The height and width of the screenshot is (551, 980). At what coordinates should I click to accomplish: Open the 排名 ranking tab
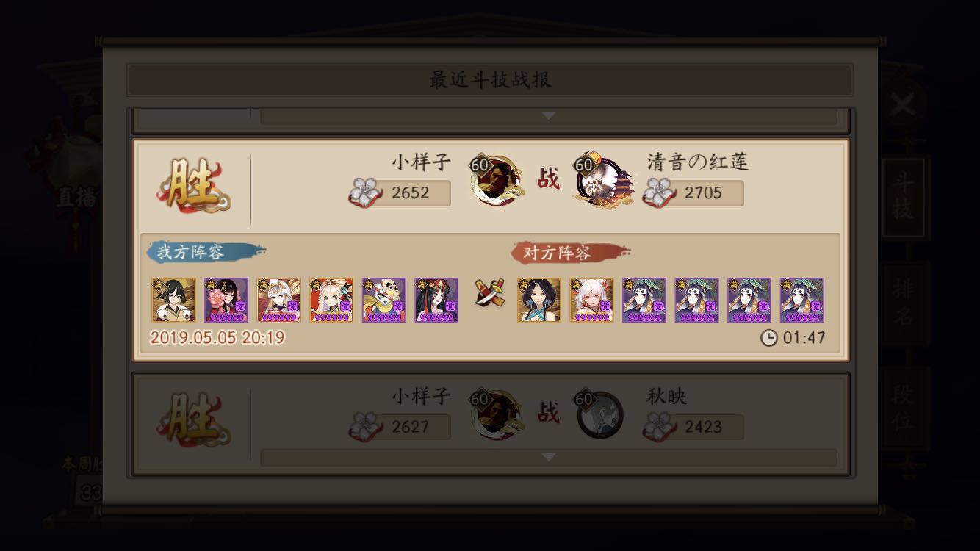[903, 303]
